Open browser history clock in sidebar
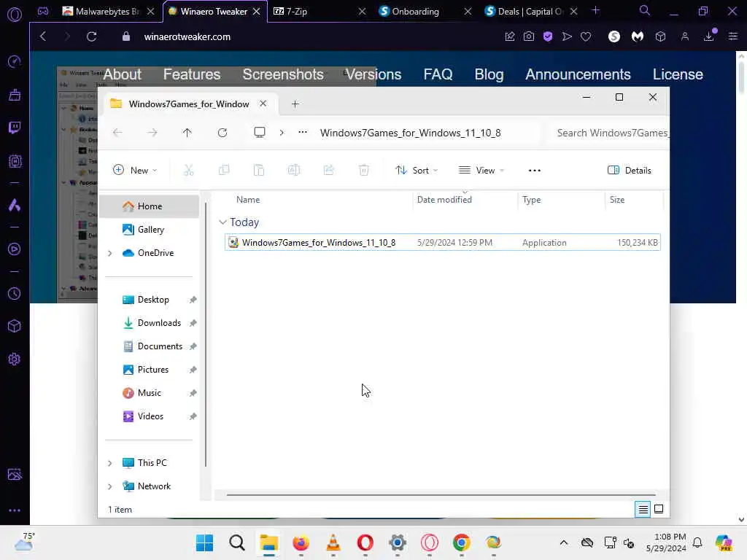The width and height of the screenshot is (747, 560). pos(15,294)
